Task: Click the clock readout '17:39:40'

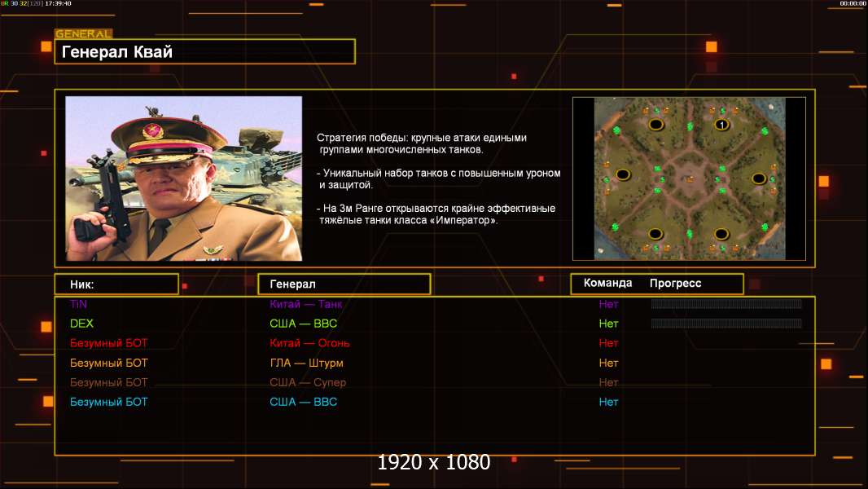Action: pyautogui.click(x=58, y=3)
